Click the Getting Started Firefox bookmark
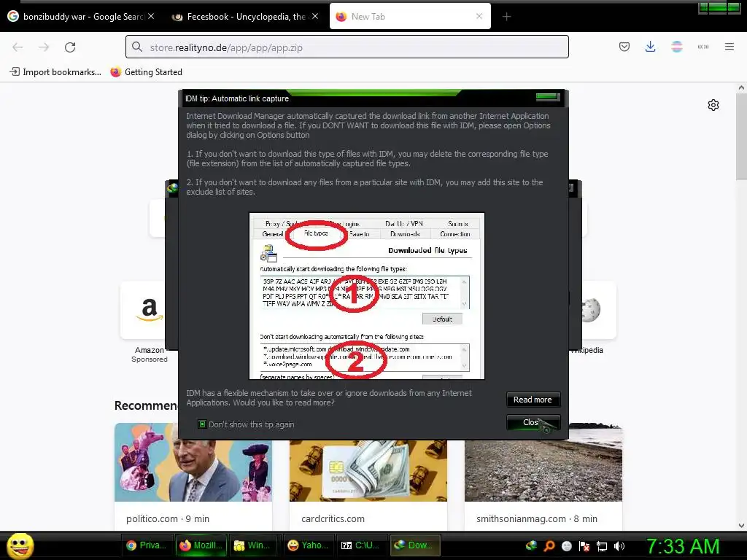 click(x=146, y=72)
